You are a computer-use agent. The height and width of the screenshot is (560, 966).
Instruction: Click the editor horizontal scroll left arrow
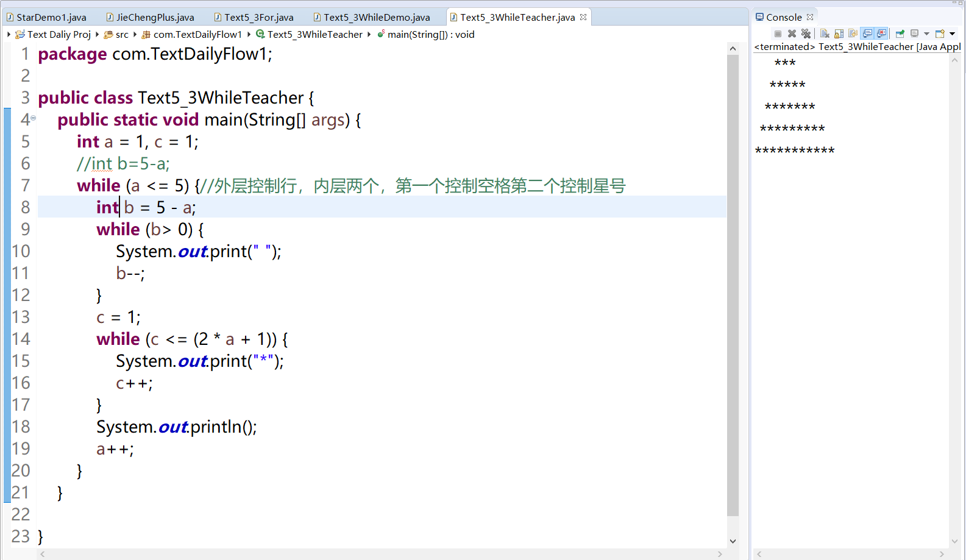(x=43, y=554)
